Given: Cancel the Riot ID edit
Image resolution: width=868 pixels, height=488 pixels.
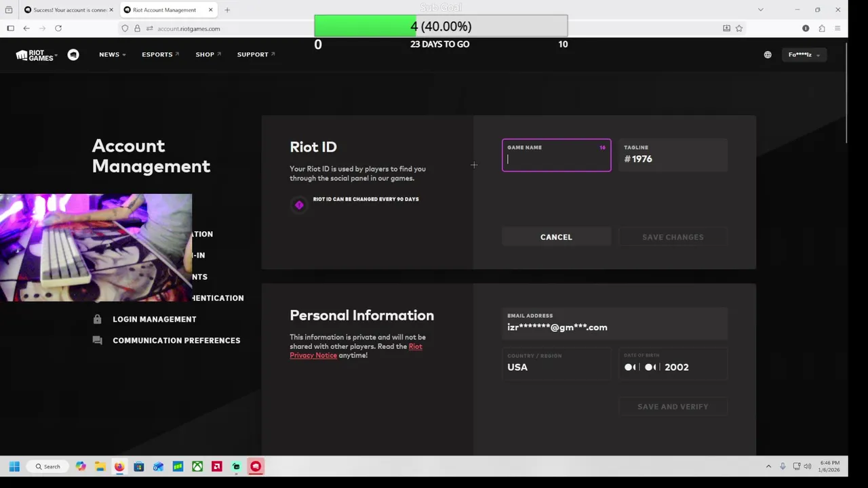Looking at the screenshot, I should click(x=556, y=237).
